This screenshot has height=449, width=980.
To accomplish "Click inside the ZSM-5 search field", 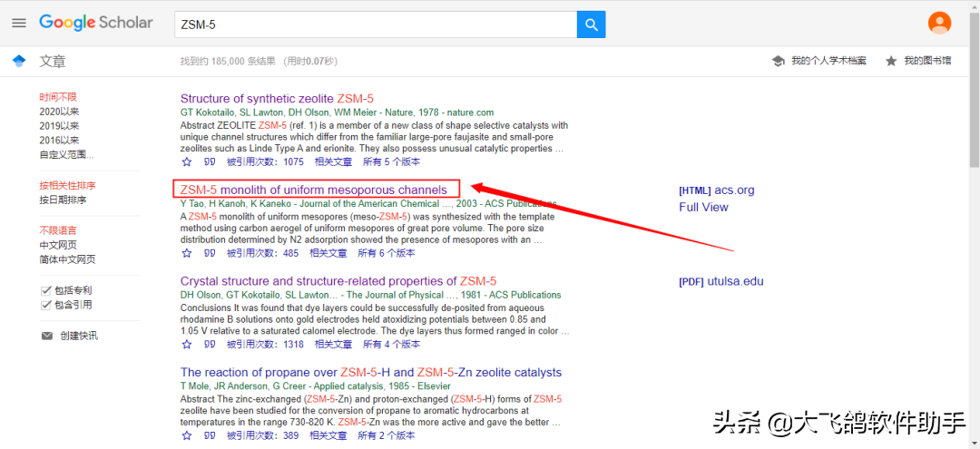I will pos(376,24).
